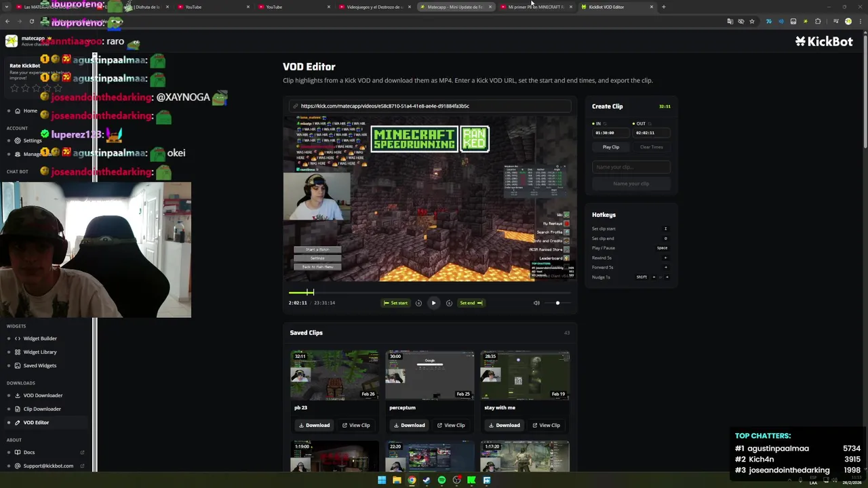Bookmark this page with the star icon
The image size is (868, 488).
click(752, 21)
